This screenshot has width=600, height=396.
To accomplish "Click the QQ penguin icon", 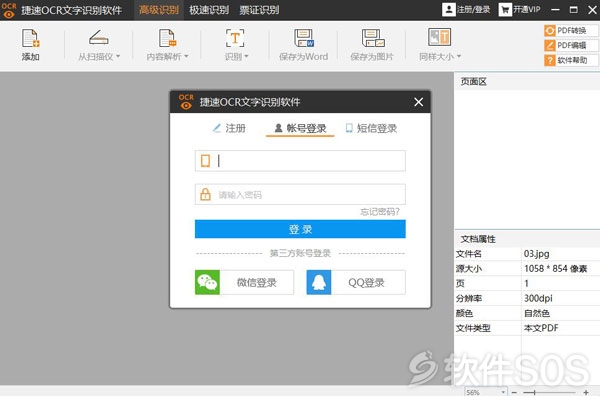I will tap(319, 282).
